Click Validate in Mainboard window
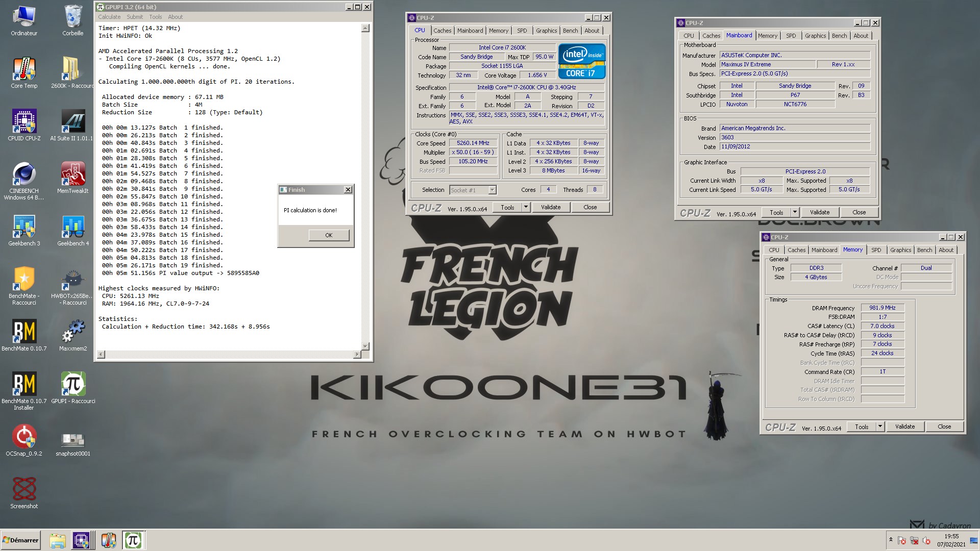The width and height of the screenshot is (980, 551). [x=820, y=212]
